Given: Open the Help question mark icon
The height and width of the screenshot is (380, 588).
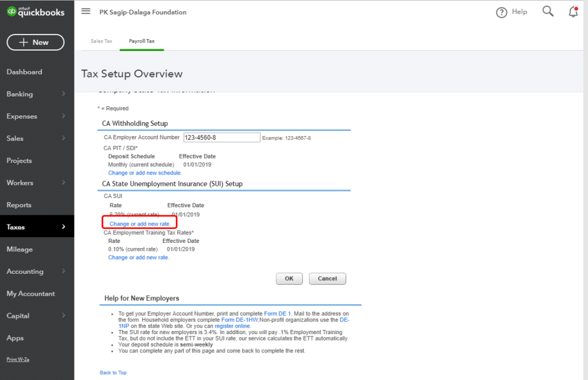Looking at the screenshot, I should [501, 13].
